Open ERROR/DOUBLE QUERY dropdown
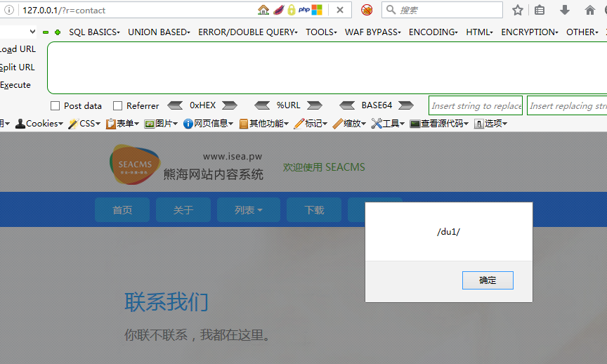607x364 pixels. [x=248, y=32]
